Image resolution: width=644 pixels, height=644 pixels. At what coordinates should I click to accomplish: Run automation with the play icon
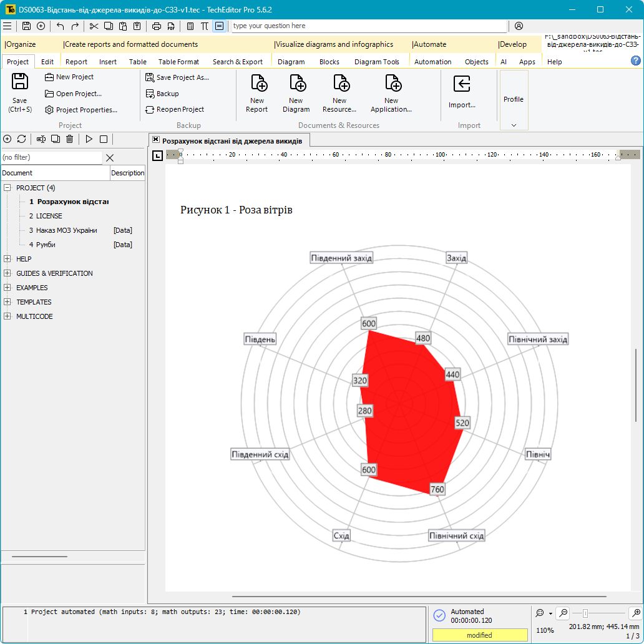pos(89,139)
